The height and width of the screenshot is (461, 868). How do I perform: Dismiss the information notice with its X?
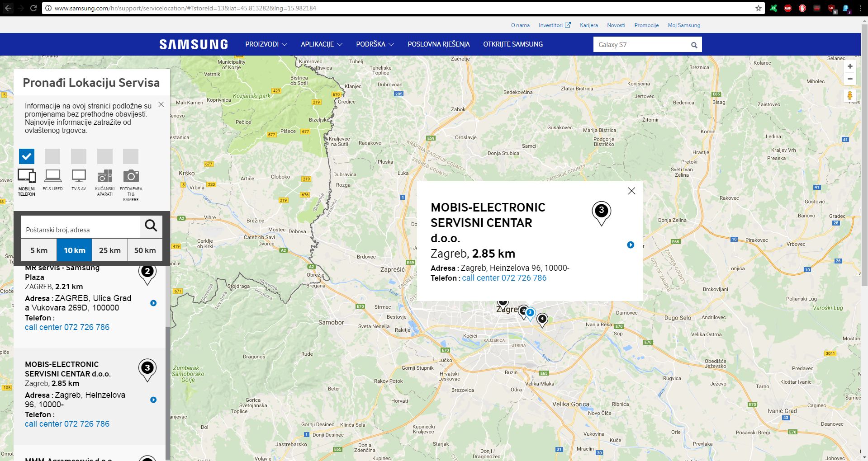tap(161, 104)
